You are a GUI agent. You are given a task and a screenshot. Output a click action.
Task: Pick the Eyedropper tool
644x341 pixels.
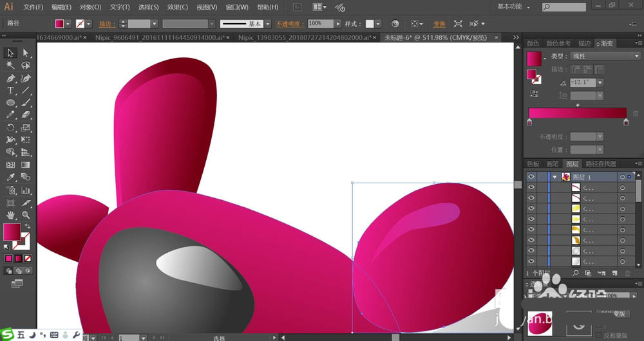[x=11, y=177]
